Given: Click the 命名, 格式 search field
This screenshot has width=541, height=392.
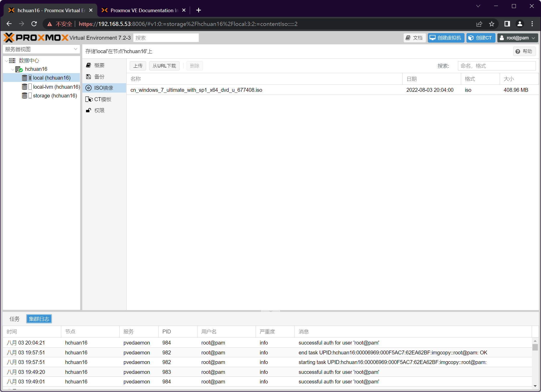Looking at the screenshot, I should pyautogui.click(x=496, y=66).
